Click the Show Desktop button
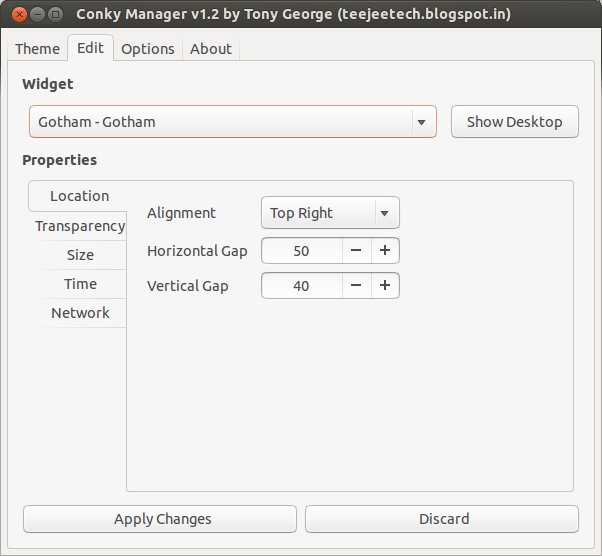Image resolution: width=602 pixels, height=556 pixels. [514, 122]
